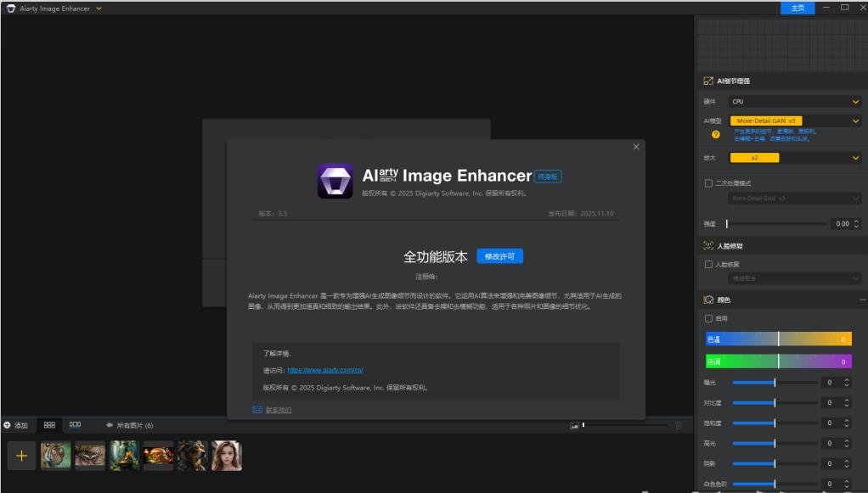The height and width of the screenshot is (493, 868).
Task: Enable the 二次处理模式 checkbox
Action: (x=708, y=183)
